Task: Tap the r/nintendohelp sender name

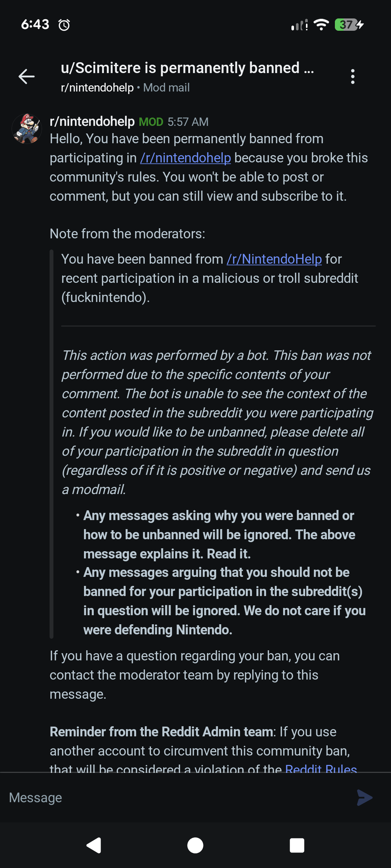Action: pyautogui.click(x=92, y=122)
